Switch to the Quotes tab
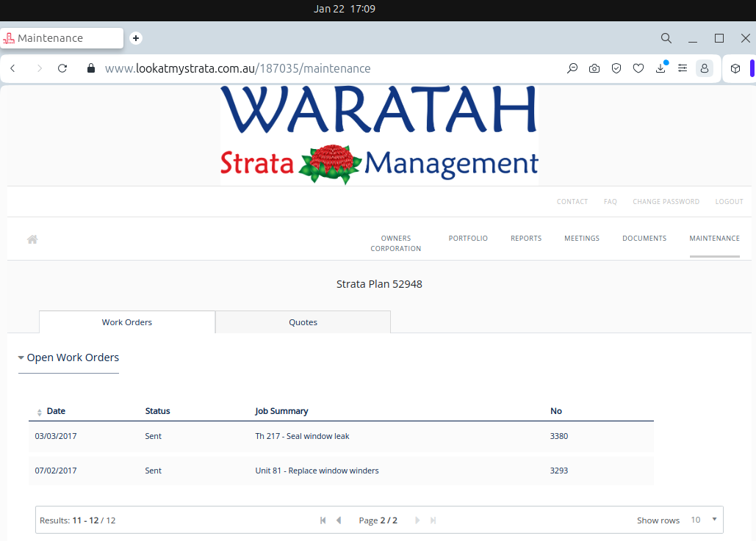This screenshot has width=756, height=541. (x=303, y=322)
